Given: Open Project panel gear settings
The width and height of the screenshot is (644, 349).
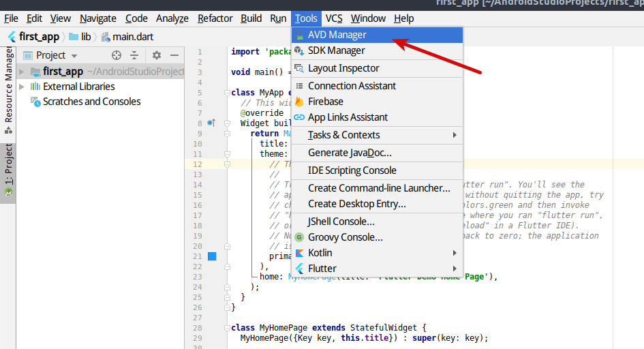Looking at the screenshot, I should point(157,55).
